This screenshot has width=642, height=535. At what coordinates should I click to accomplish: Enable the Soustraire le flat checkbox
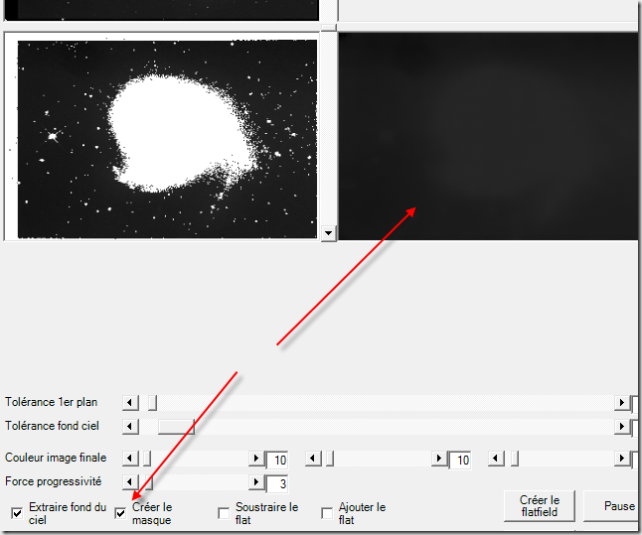(x=224, y=513)
